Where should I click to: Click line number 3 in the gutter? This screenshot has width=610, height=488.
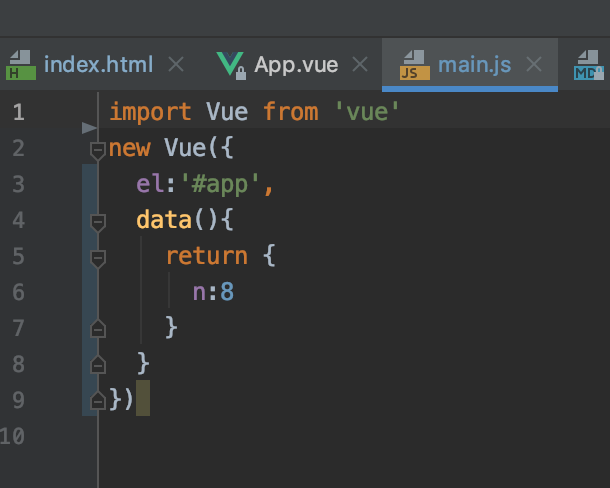point(19,184)
